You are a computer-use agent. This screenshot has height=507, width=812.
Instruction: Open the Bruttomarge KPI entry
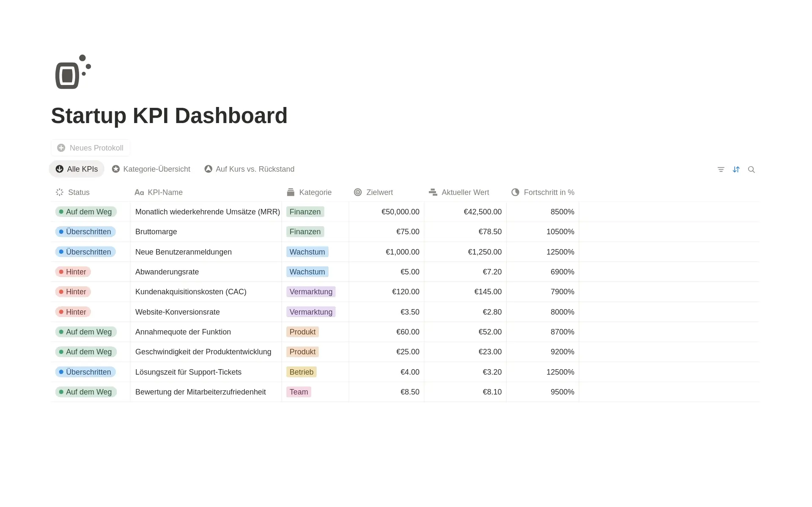coord(156,232)
